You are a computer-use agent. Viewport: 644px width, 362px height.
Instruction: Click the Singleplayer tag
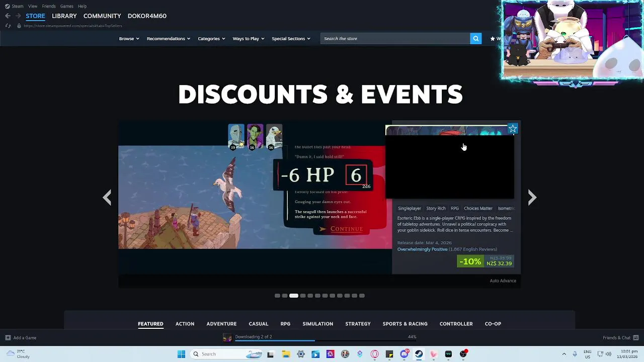click(x=409, y=208)
